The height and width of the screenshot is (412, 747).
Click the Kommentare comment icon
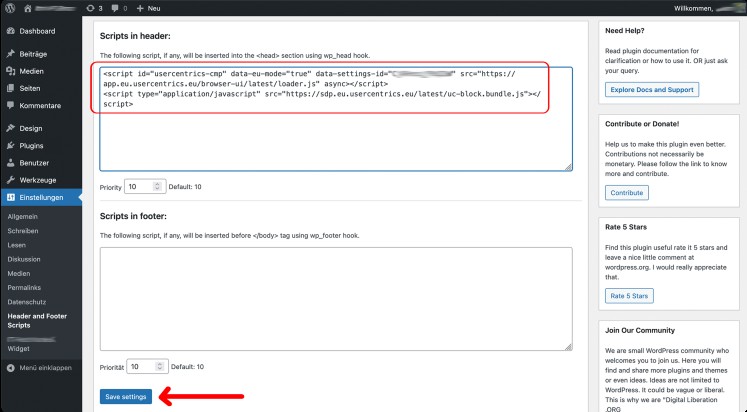pos(11,105)
